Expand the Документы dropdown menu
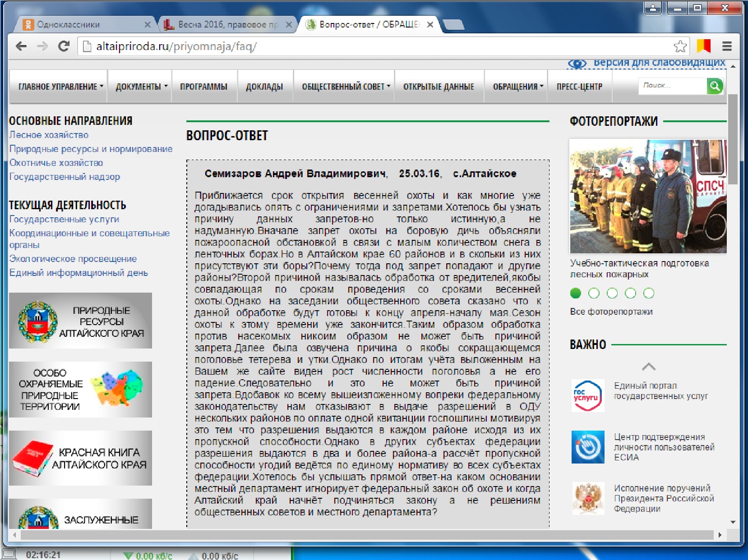Screen dimensions: 748x560 click(x=141, y=87)
